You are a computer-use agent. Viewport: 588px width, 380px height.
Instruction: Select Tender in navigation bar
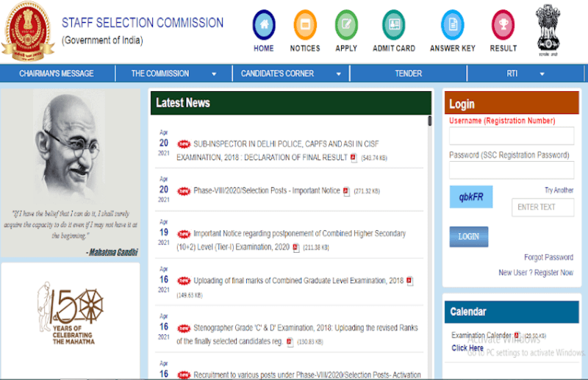408,74
